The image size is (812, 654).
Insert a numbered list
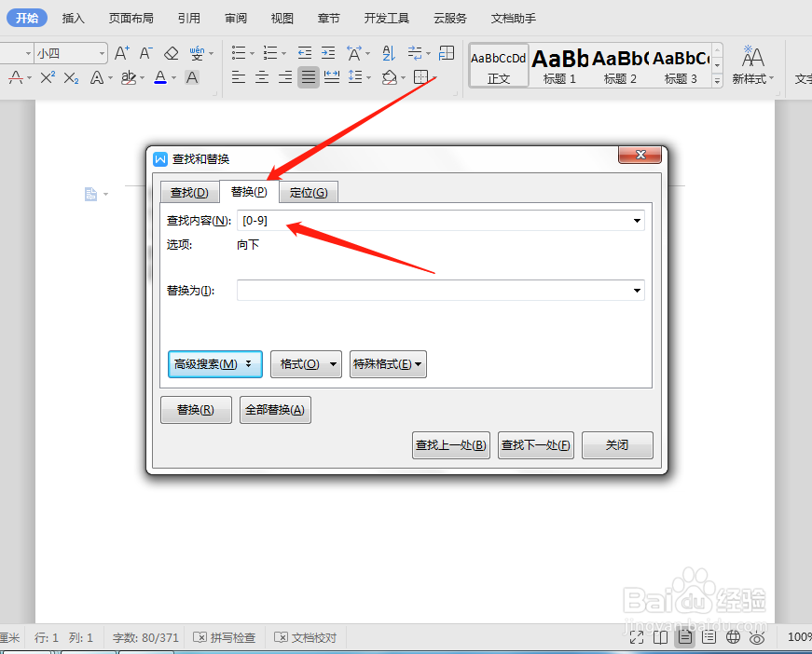click(270, 53)
